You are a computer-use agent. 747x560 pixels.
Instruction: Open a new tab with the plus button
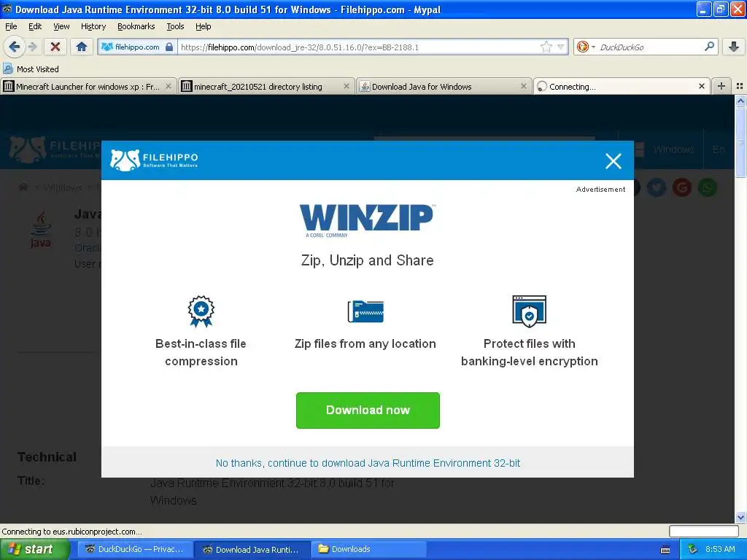[x=721, y=86]
